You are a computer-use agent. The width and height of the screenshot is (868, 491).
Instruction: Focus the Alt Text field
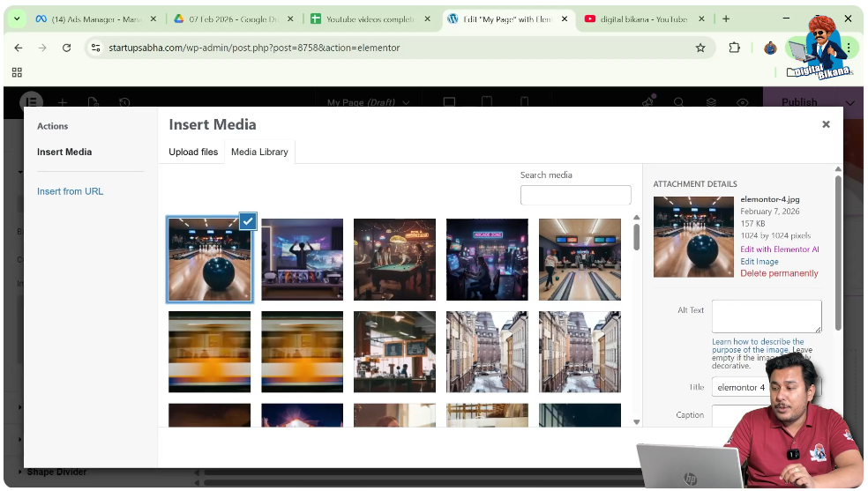tap(766, 316)
